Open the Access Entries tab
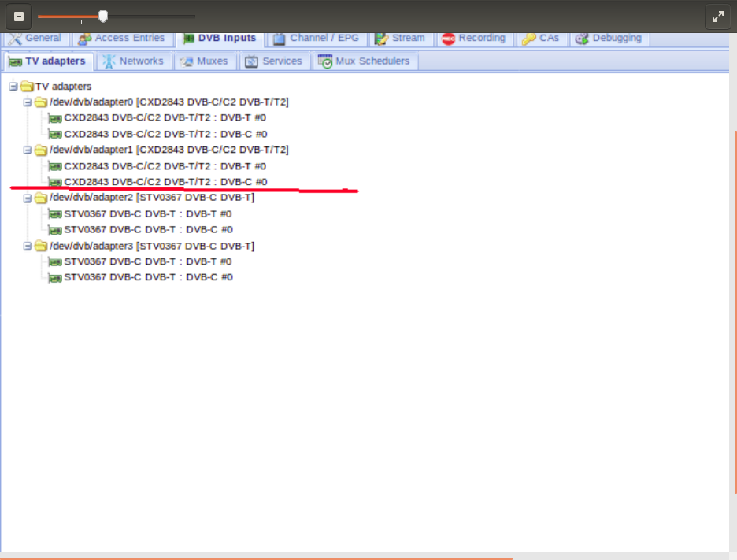Viewport: 737px width, 560px height. [122, 38]
